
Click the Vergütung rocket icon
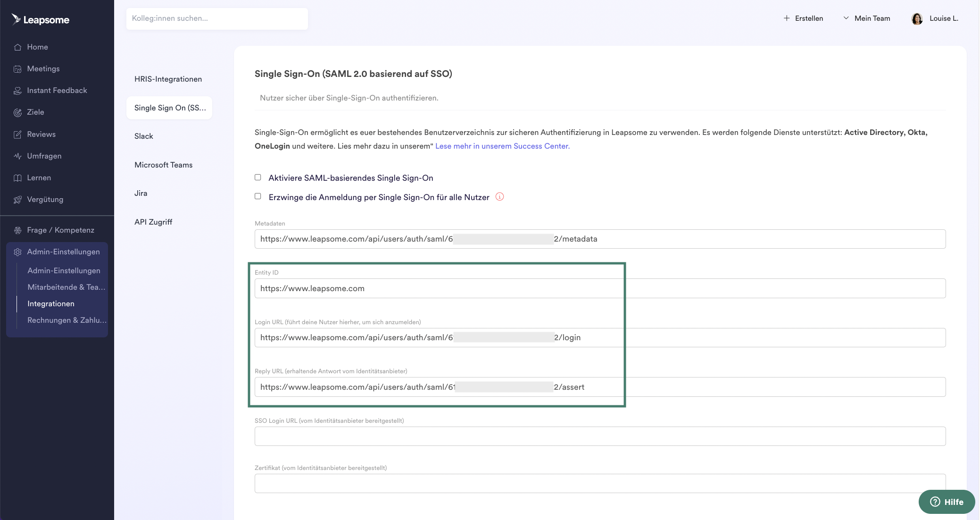[17, 200]
